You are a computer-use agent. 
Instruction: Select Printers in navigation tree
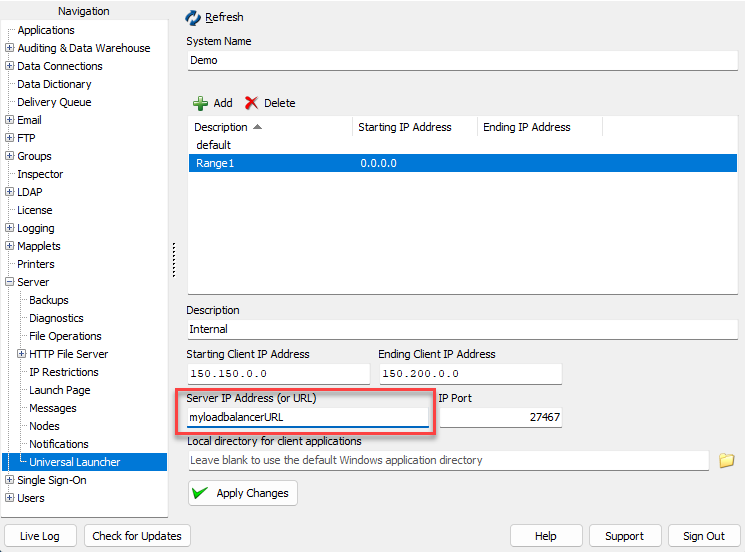(x=36, y=264)
